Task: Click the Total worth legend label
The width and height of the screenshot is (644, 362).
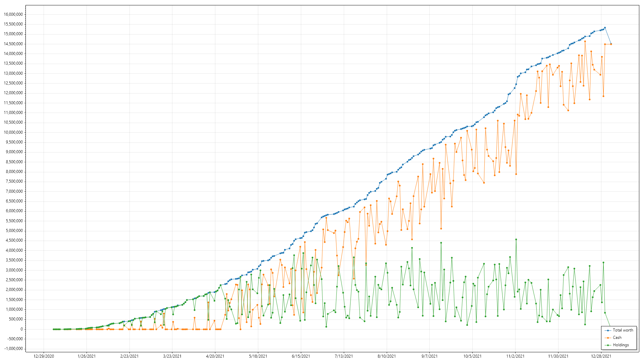Action: pos(623,330)
